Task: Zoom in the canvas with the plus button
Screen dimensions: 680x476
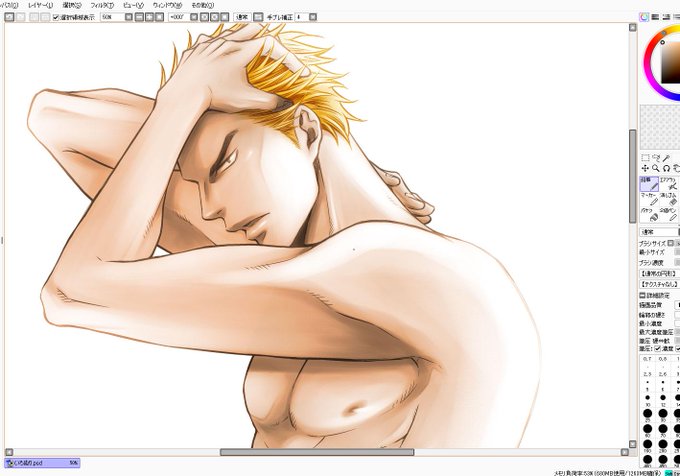Action: [x=149, y=17]
